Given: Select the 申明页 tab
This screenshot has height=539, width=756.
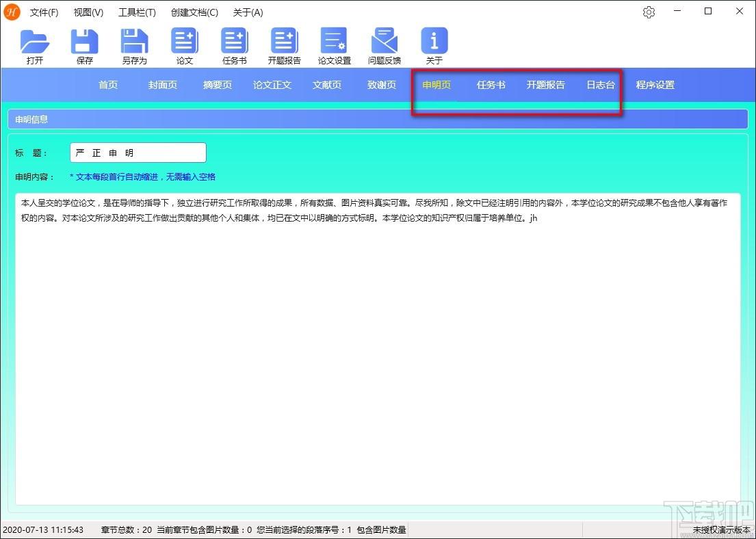Looking at the screenshot, I should [x=436, y=85].
